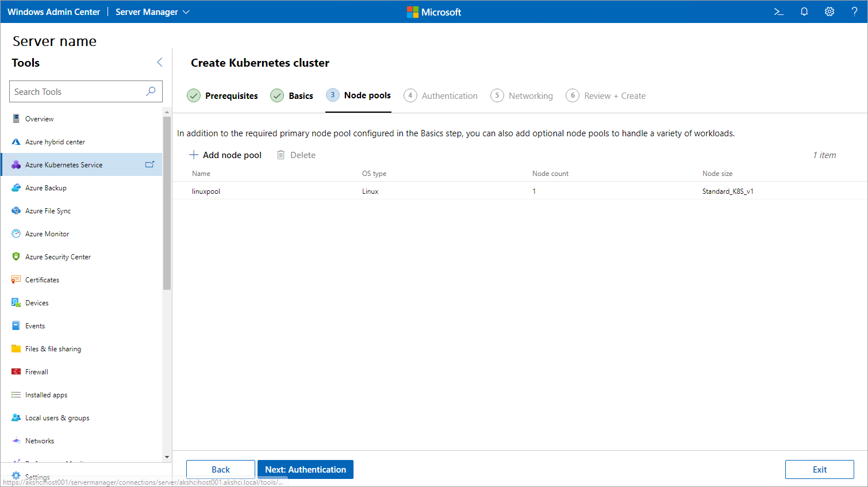Image resolution: width=868 pixels, height=487 pixels.
Task: Click the help question mark icon
Action: pos(854,11)
